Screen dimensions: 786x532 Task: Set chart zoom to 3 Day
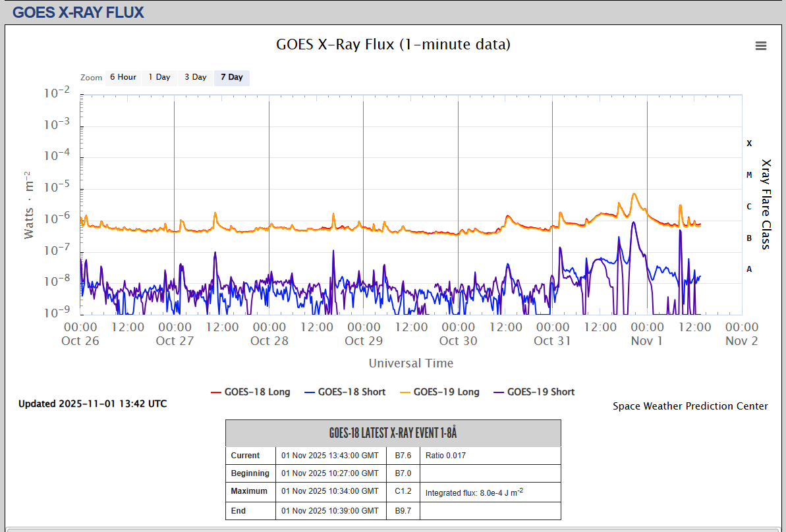click(195, 77)
